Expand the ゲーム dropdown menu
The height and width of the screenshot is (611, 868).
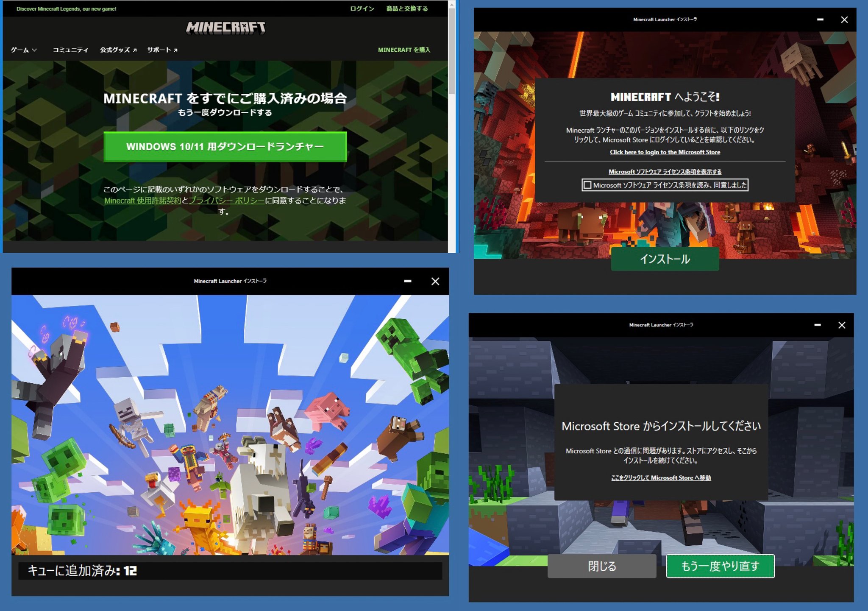click(24, 50)
